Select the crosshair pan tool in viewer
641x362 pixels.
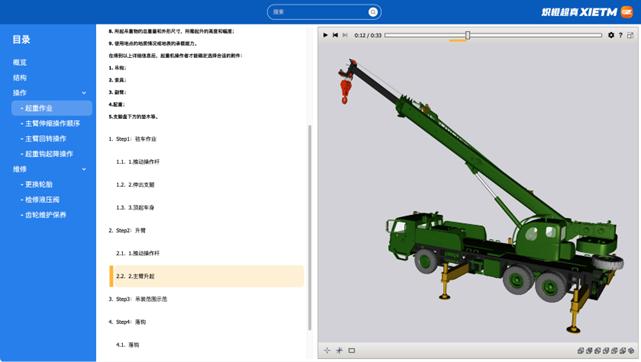tap(327, 350)
